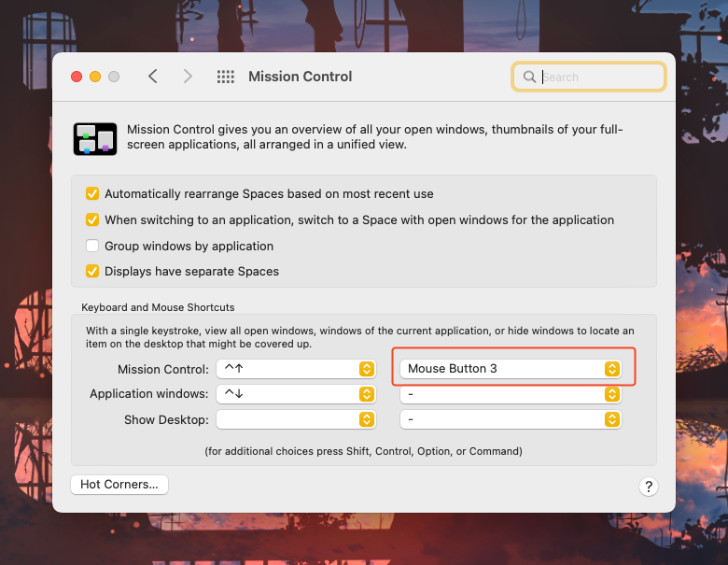Close the Mission Control window

[77, 77]
